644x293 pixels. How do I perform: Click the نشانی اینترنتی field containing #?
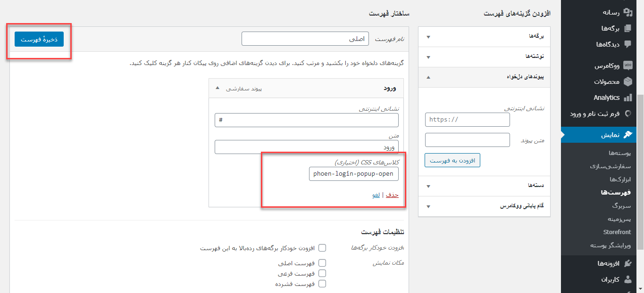[307, 120]
